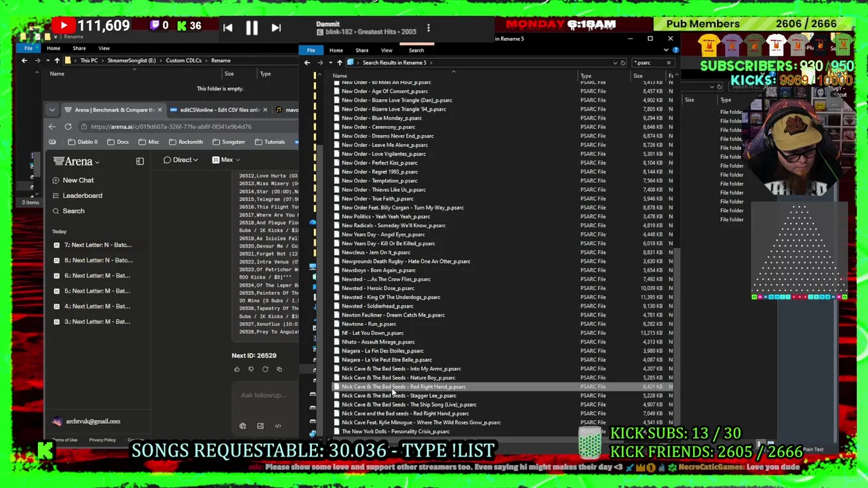Open the Max model dropdown
This screenshot has width=868, height=488.
tap(226, 160)
